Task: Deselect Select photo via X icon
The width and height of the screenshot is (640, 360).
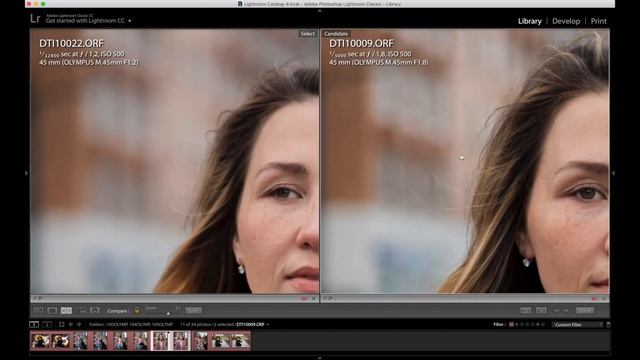Action: [313, 299]
